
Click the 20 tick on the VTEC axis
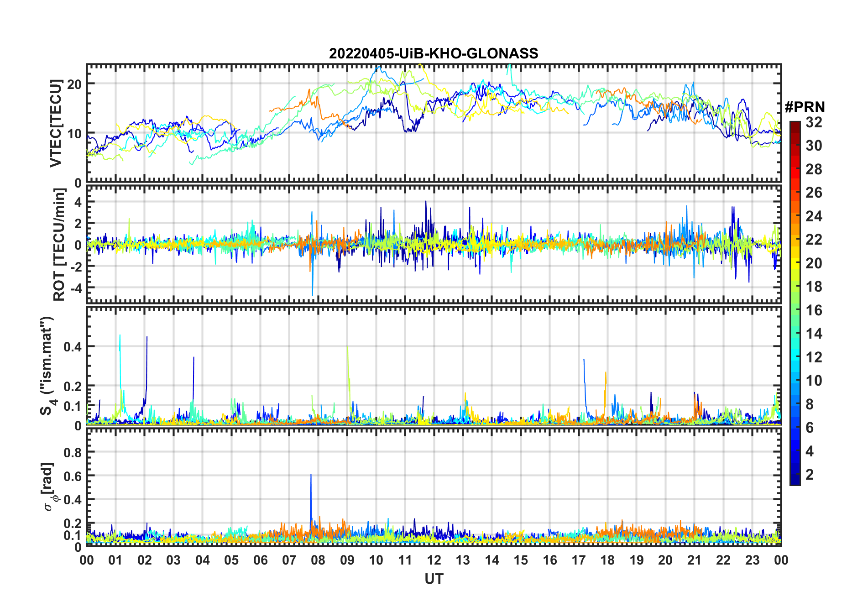click(74, 84)
